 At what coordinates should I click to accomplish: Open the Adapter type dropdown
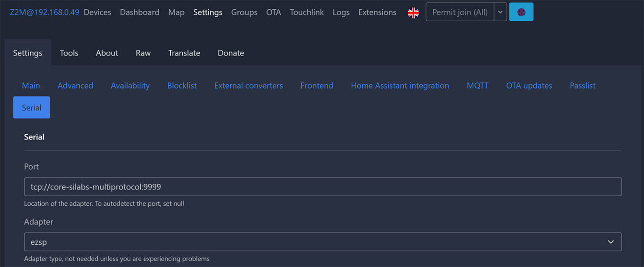(323, 242)
